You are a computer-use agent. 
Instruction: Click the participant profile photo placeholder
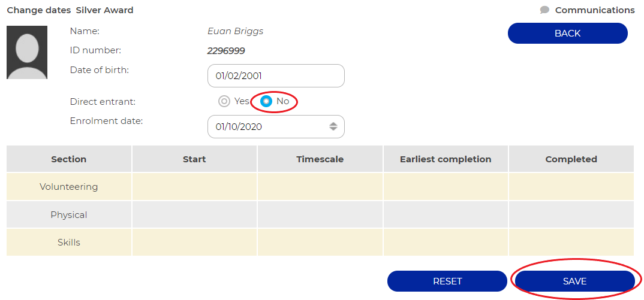(x=27, y=53)
